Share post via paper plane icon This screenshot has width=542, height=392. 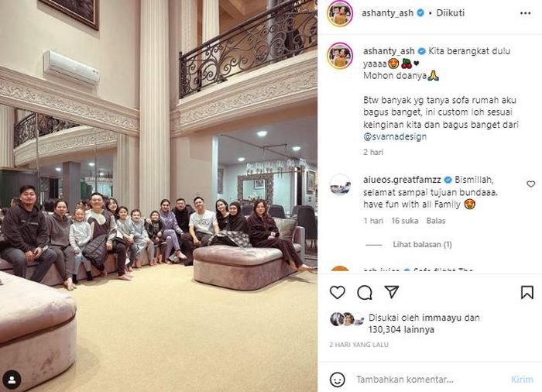[x=392, y=292]
